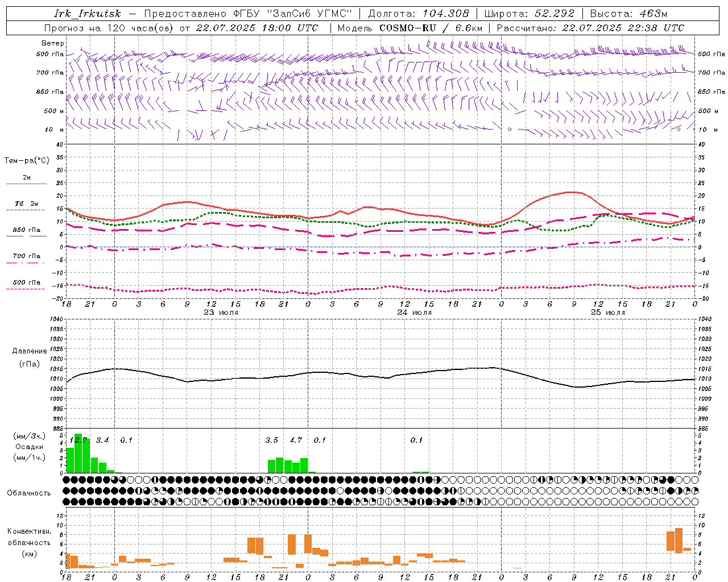Click "Рассчитано: 22.07.2025 22:38 UTC" timestamp
The width and height of the screenshot is (728, 582).
pyautogui.click(x=590, y=28)
